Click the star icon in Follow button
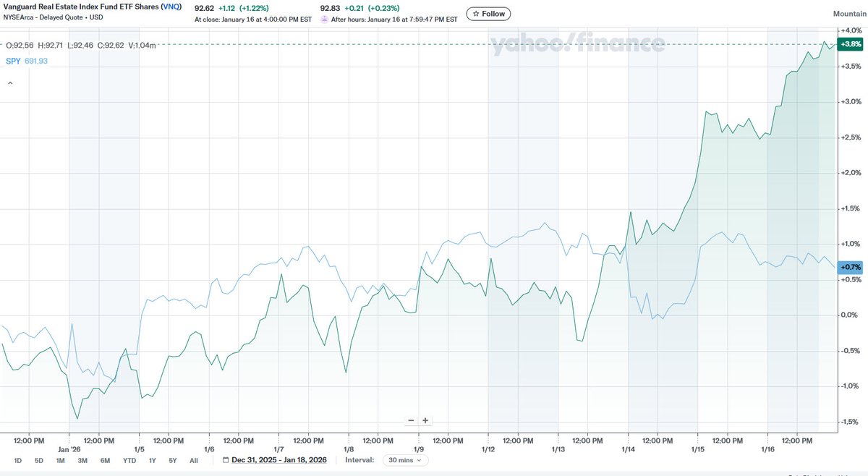The image size is (868, 476). click(x=476, y=14)
